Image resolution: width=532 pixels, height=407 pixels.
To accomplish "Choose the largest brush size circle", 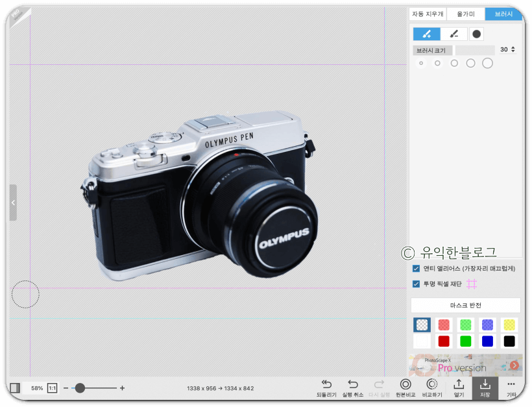I will (x=487, y=63).
